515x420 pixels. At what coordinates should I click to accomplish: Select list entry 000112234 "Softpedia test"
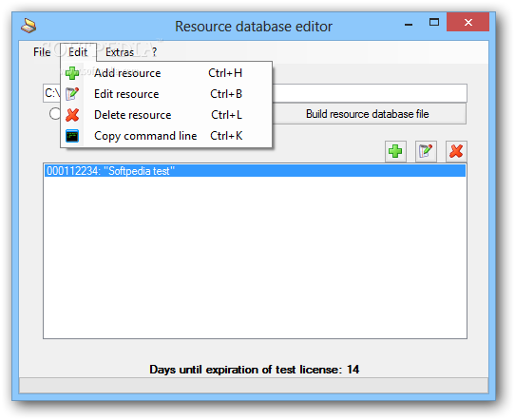tap(255, 171)
